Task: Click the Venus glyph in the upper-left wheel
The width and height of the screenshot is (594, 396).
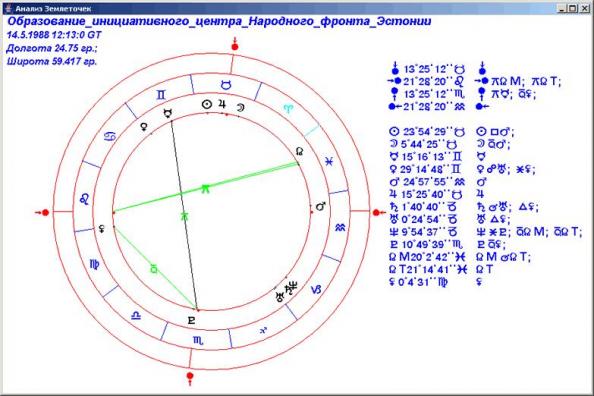Action: click(x=144, y=127)
